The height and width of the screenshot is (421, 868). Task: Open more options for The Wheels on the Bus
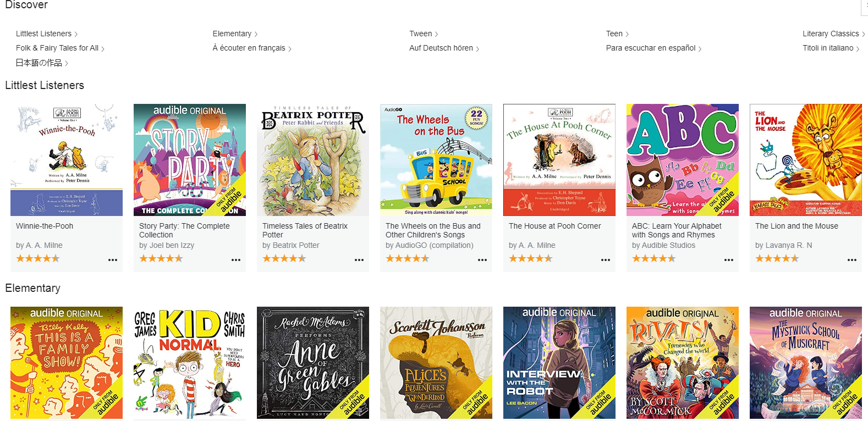click(x=482, y=260)
